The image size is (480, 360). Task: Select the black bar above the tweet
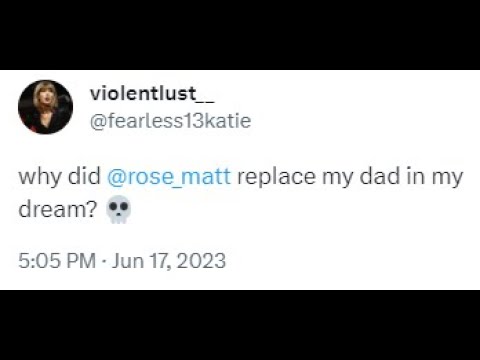tap(240, 35)
